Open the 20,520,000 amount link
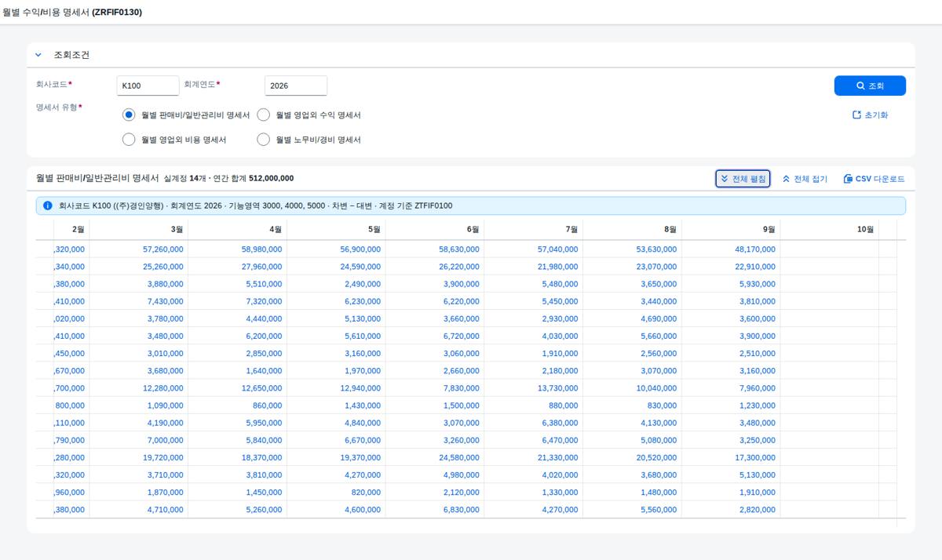This screenshot has height=560, width=942. (656, 457)
